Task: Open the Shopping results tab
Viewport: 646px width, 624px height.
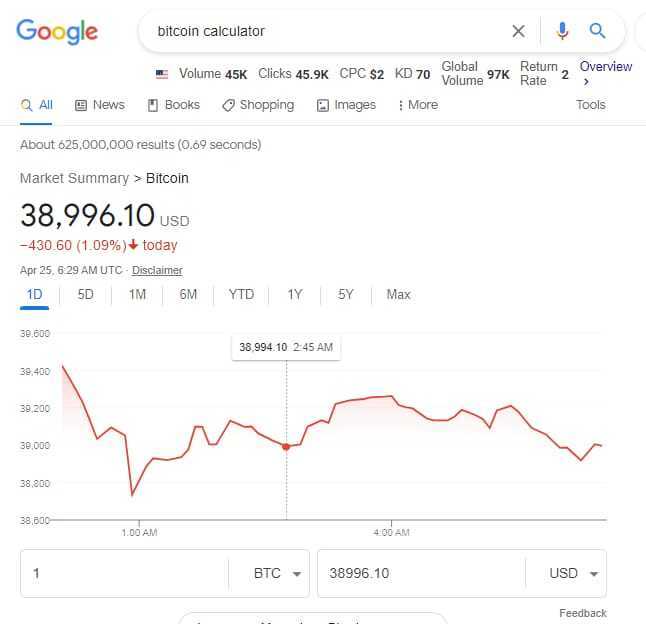Action: (x=258, y=105)
